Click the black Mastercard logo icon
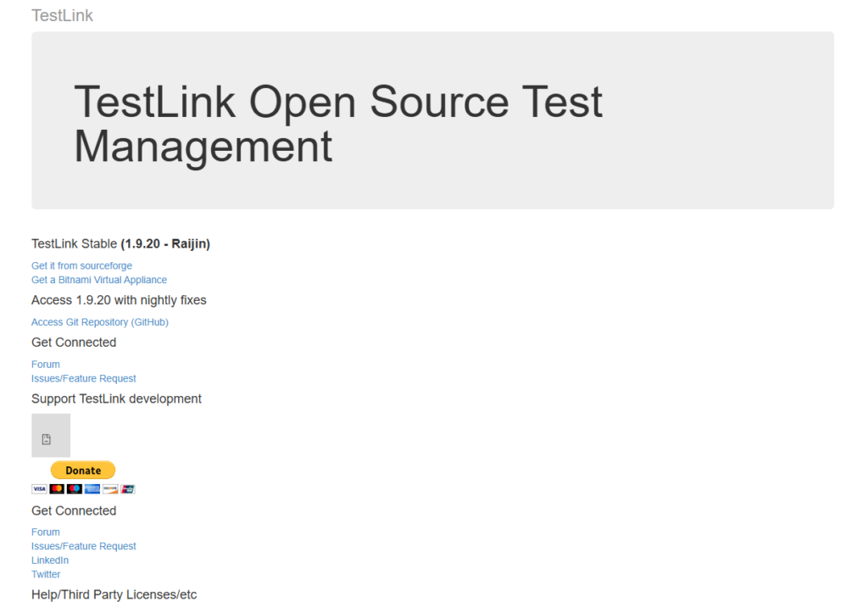 (57, 489)
